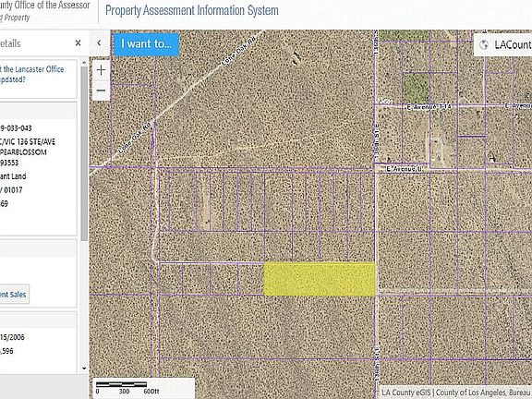
Task: Click the LA County eGIS attribution text
Action: pyautogui.click(x=456, y=393)
